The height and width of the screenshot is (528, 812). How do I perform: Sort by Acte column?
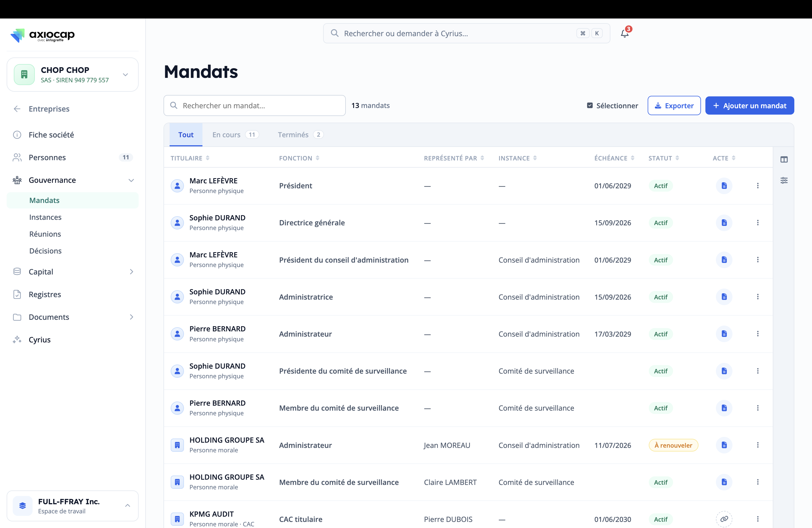point(724,158)
